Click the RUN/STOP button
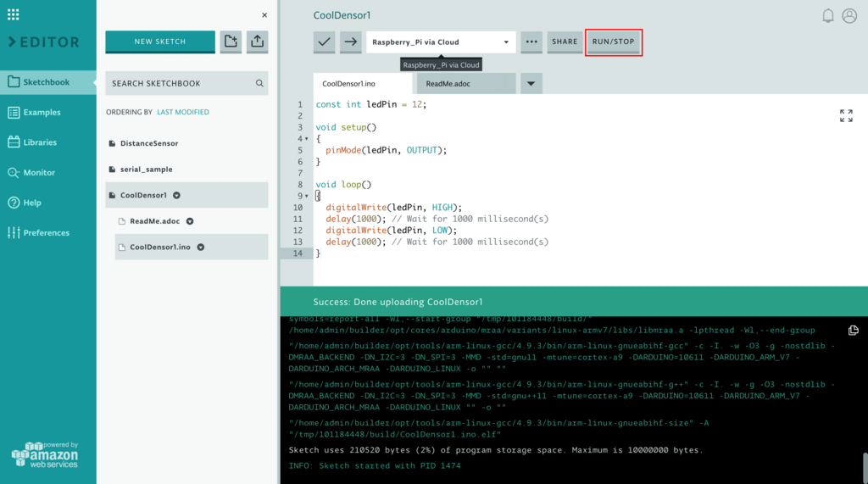Image resolution: width=868 pixels, height=484 pixels. click(614, 42)
